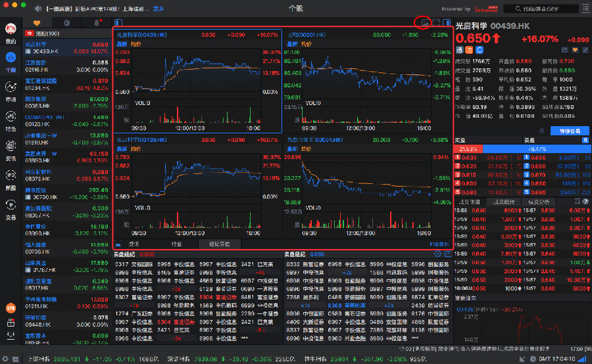Open the trade list help question icon
The width and height of the screenshot is (592, 364).
pyautogui.click(x=585, y=202)
